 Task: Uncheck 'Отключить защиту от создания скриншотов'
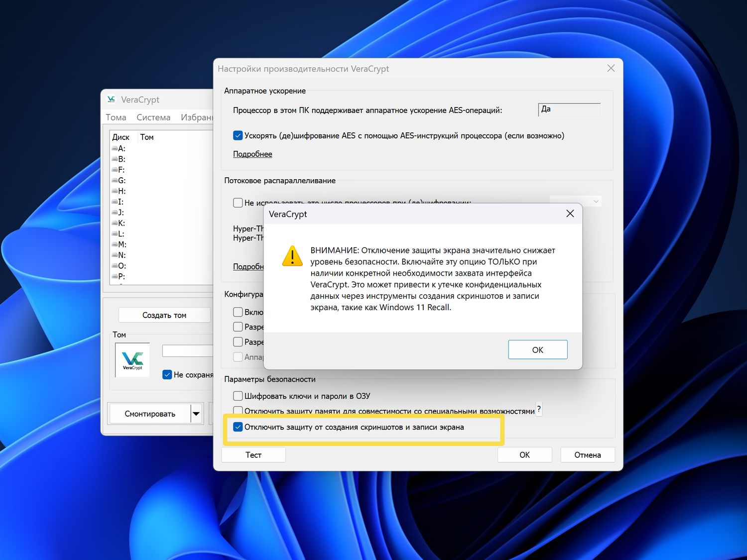point(238,427)
